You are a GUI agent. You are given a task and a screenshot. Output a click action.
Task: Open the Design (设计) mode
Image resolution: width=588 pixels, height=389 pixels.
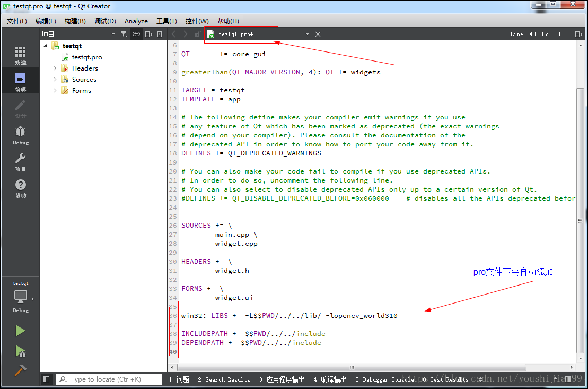coord(20,108)
